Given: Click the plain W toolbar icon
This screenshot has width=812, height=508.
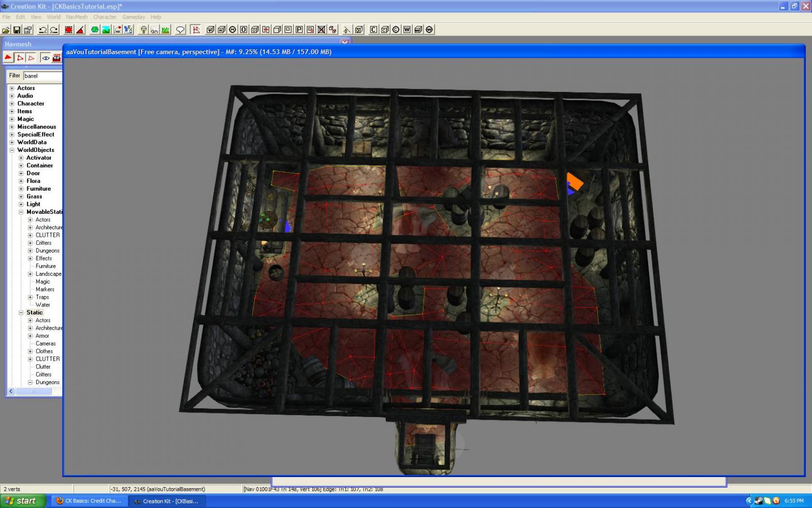Looking at the screenshot, I should [407, 30].
